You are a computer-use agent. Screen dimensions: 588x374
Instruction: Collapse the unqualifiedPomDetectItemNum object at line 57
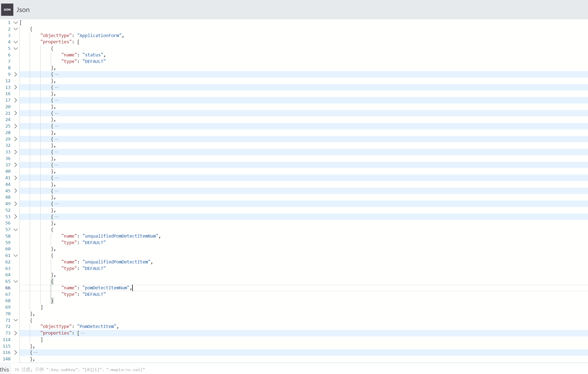click(x=16, y=230)
